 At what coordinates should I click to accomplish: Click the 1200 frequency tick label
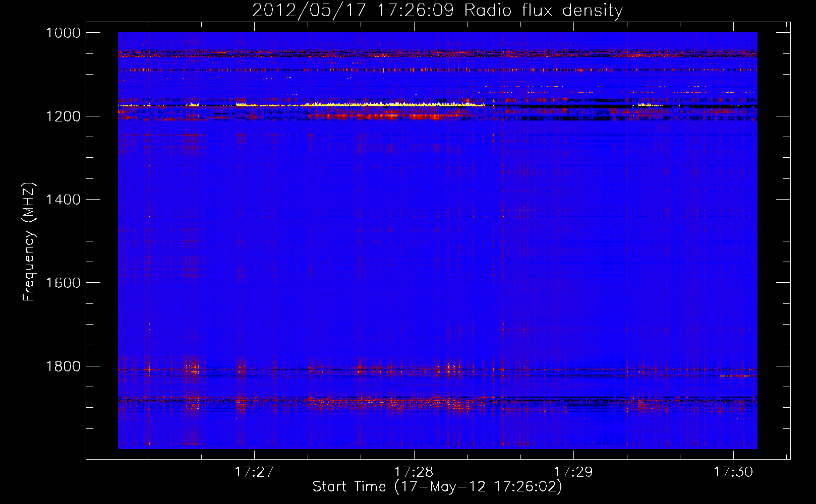[x=63, y=116]
